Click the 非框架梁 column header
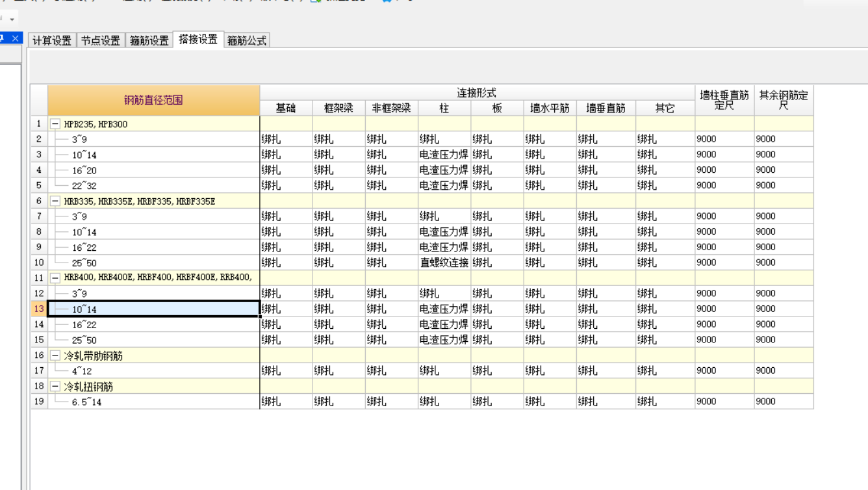The height and width of the screenshot is (490, 868). tap(391, 108)
